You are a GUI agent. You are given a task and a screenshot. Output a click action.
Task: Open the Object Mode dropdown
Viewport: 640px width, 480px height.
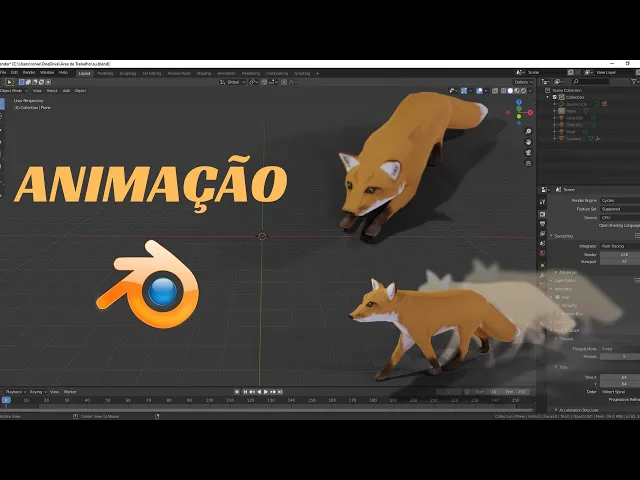[x=13, y=91]
